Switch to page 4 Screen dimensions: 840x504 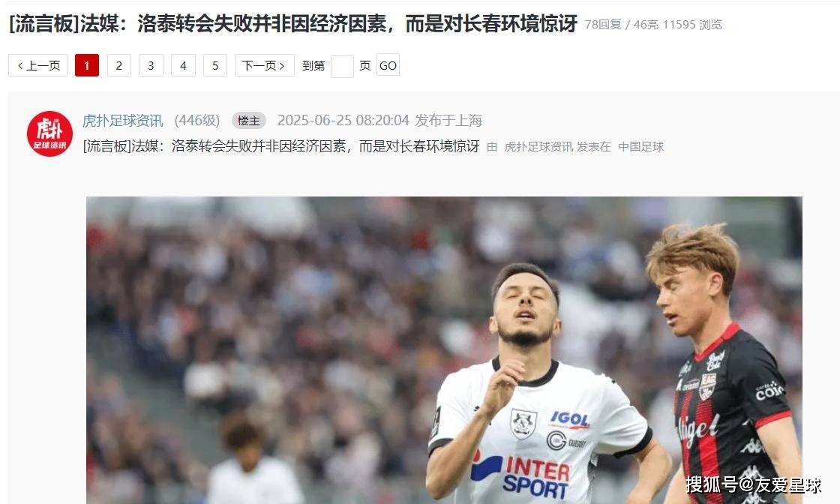(x=183, y=65)
